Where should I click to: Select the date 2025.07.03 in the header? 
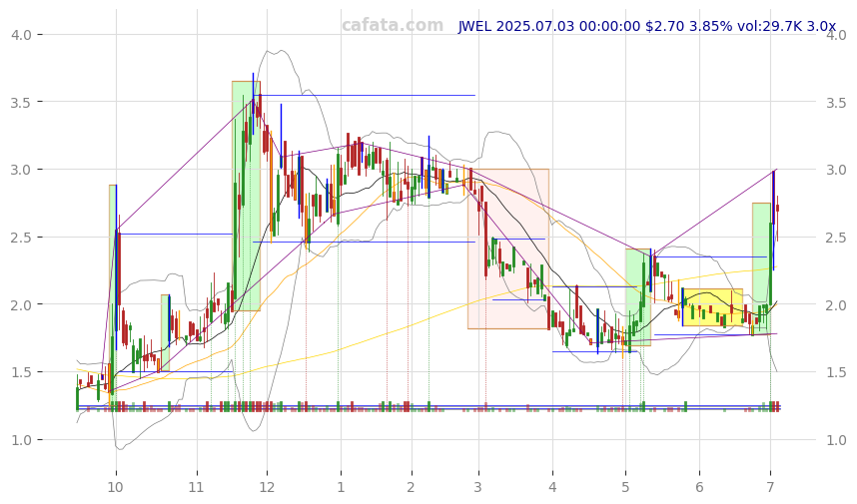coord(536,26)
